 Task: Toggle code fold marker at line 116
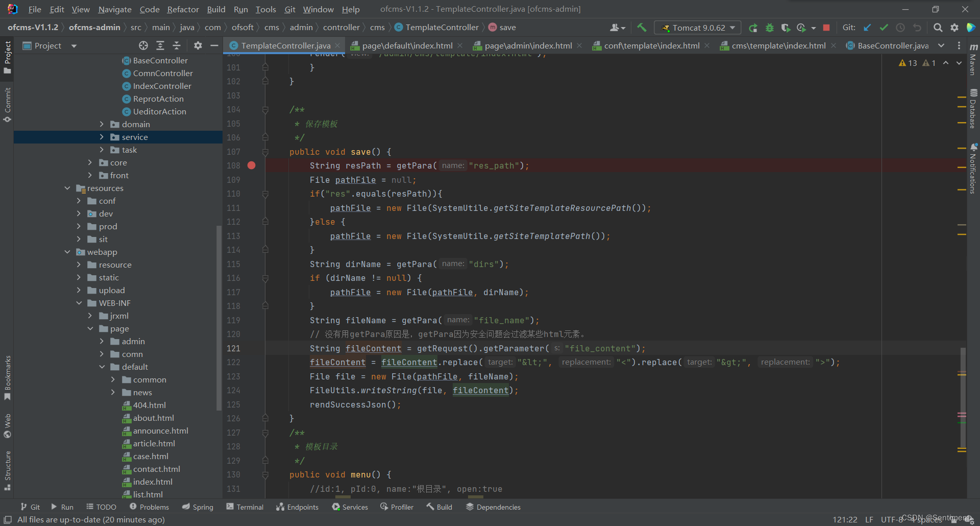(265, 278)
